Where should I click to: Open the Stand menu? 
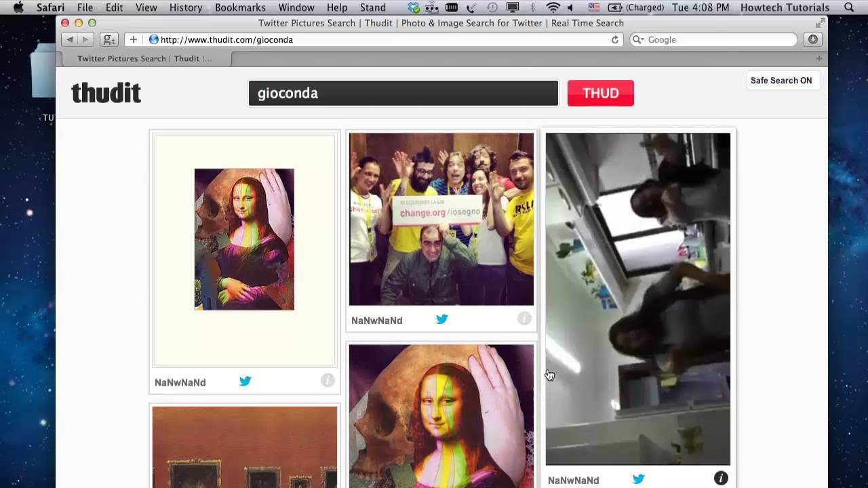(x=373, y=7)
